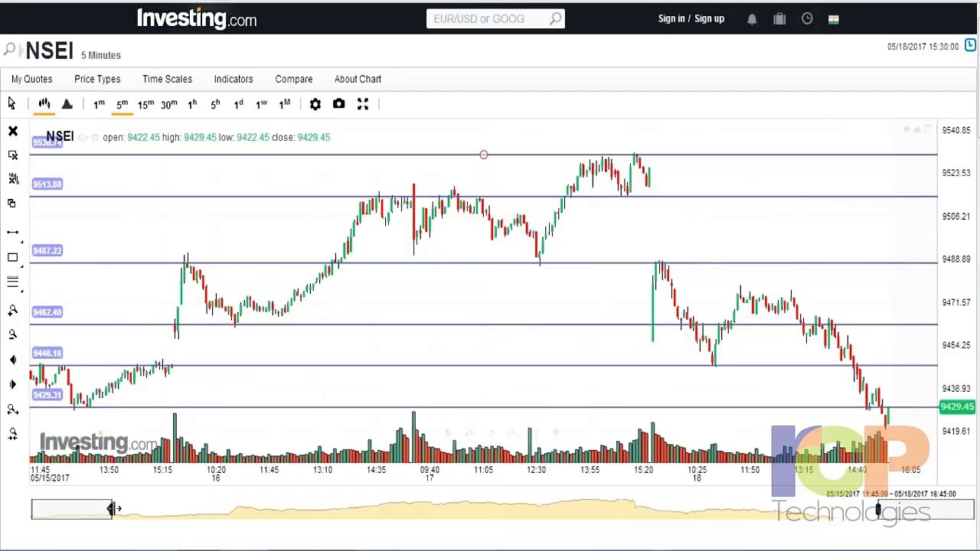Open chart settings gear
Screen dimensions: 980x551
tap(315, 104)
